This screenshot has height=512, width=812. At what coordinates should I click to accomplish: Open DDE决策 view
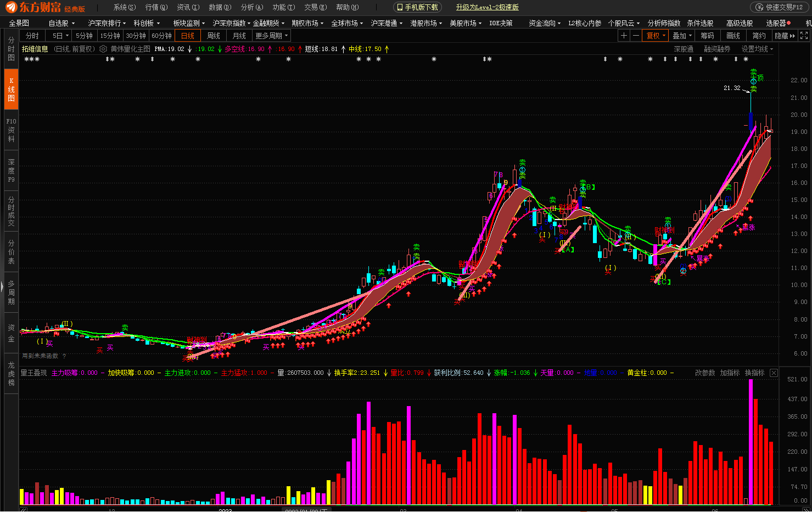point(501,23)
